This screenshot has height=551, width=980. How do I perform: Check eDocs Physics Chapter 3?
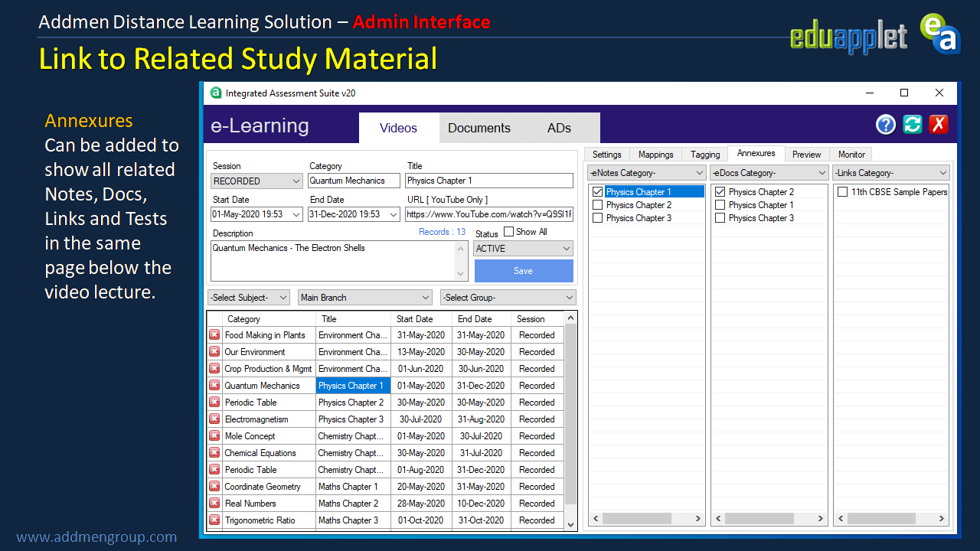720,218
